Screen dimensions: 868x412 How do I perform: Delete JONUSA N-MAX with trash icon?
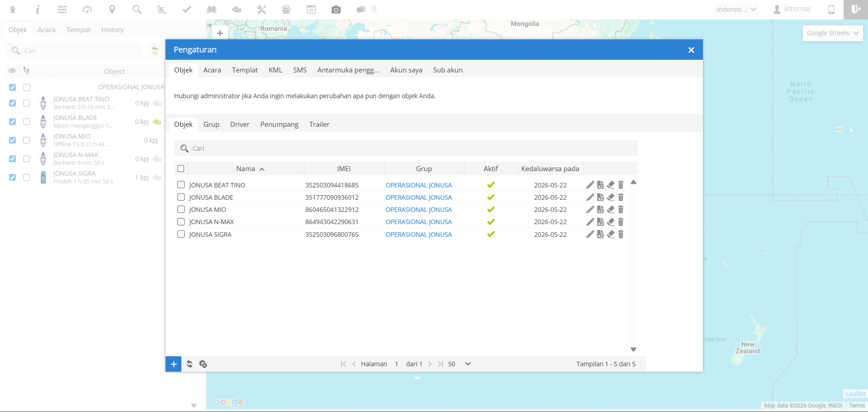[621, 222]
